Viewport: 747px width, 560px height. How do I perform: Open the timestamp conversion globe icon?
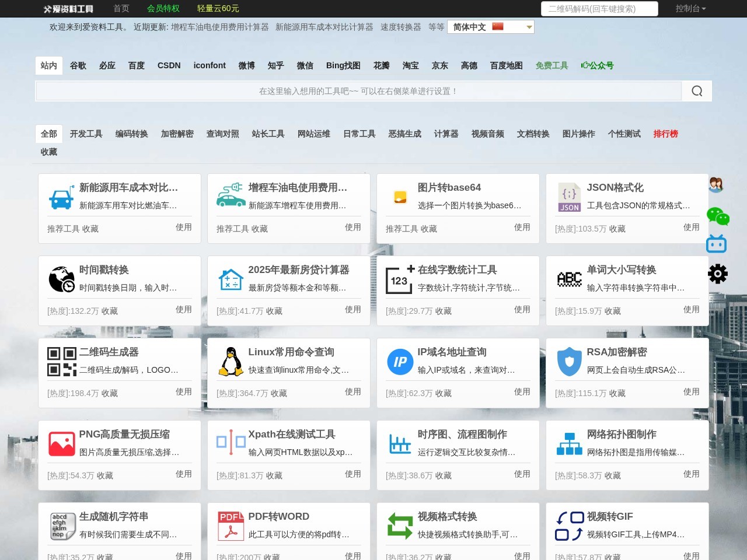(x=61, y=279)
